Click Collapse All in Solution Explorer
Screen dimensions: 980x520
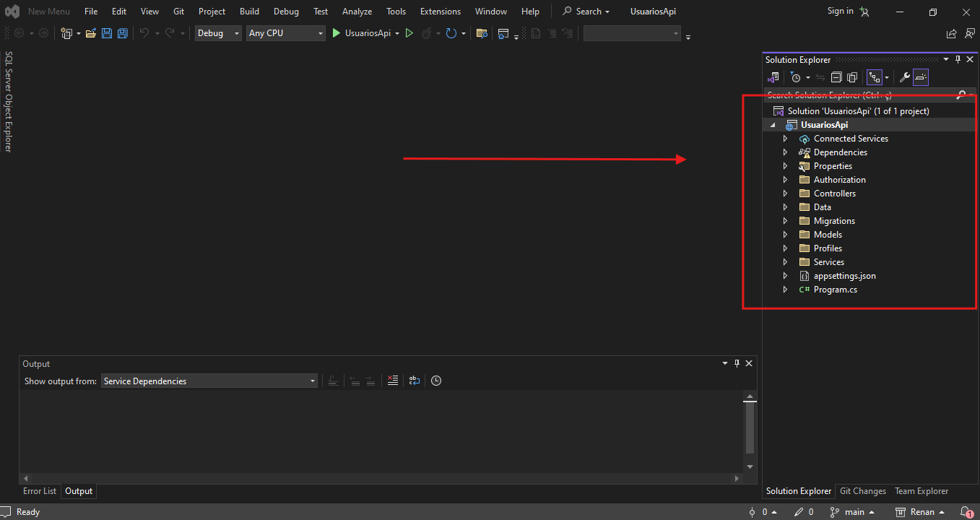(836, 77)
